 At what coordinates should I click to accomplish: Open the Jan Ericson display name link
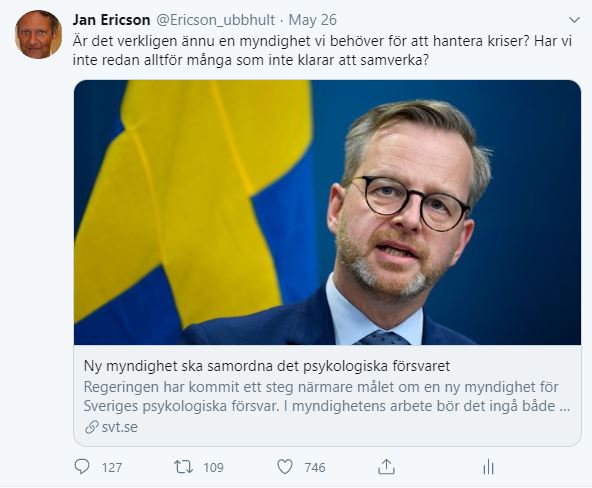[x=111, y=20]
